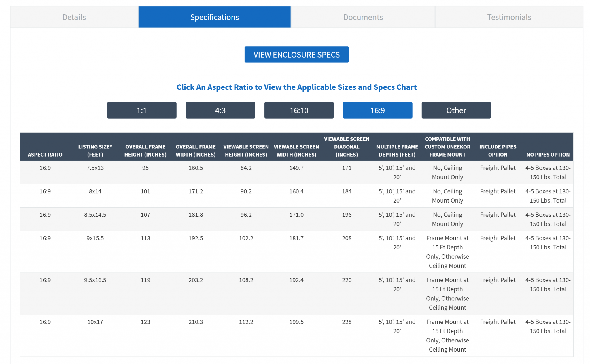The height and width of the screenshot is (364, 590).
Task: Click the Listing Size (Feet) column header
Action: point(95,150)
